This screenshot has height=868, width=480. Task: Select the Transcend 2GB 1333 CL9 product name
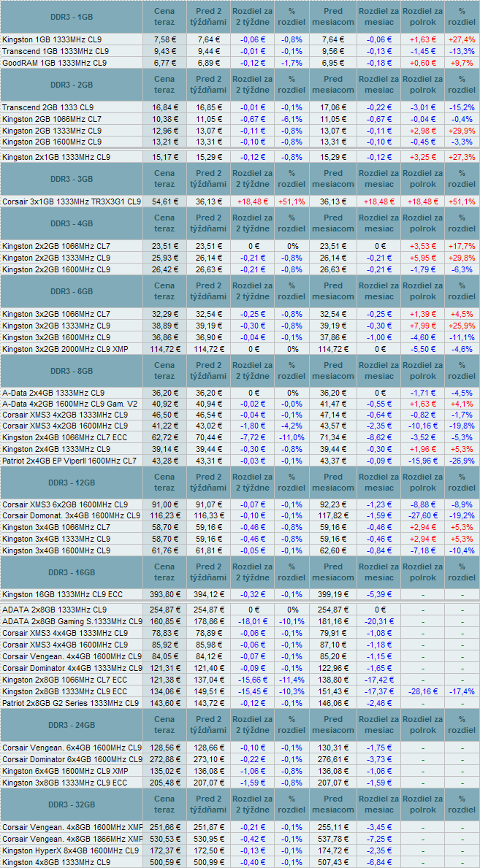pos(48,107)
